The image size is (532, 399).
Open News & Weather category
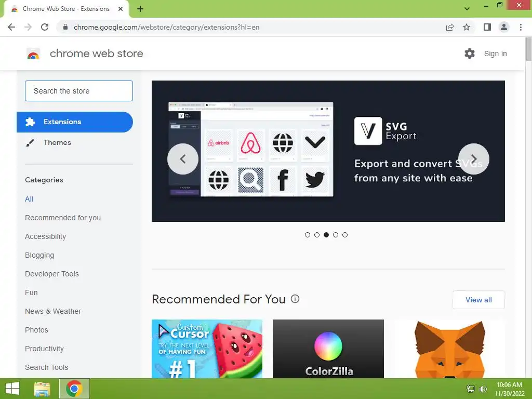pos(53,311)
